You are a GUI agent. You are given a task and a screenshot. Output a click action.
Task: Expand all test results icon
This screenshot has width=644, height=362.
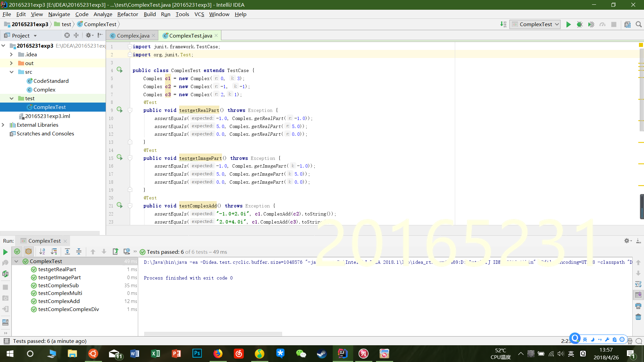(x=67, y=252)
